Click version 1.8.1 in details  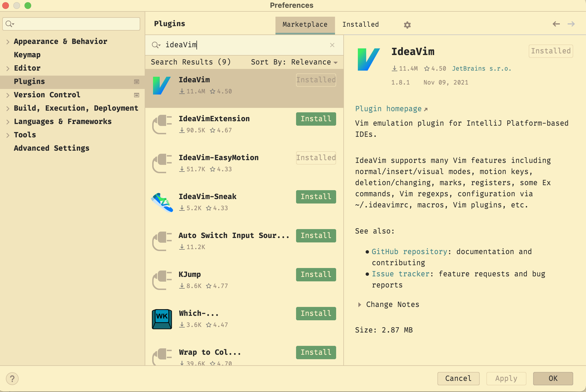click(400, 83)
